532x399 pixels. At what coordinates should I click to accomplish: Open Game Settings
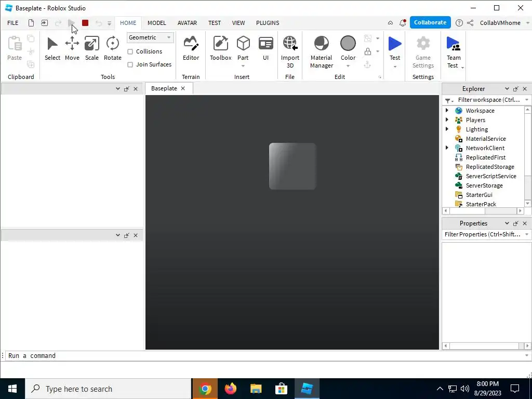click(423, 52)
